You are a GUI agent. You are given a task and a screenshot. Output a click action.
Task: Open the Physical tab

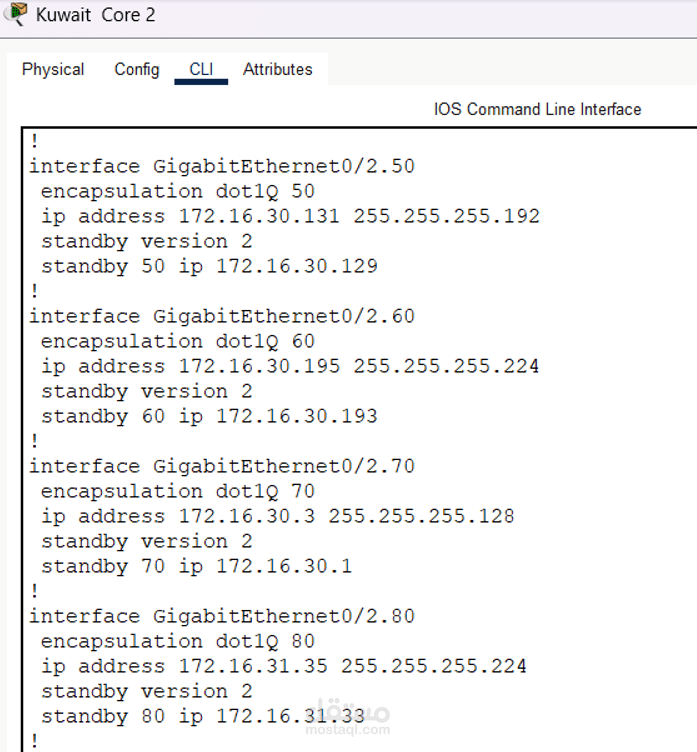point(53,70)
